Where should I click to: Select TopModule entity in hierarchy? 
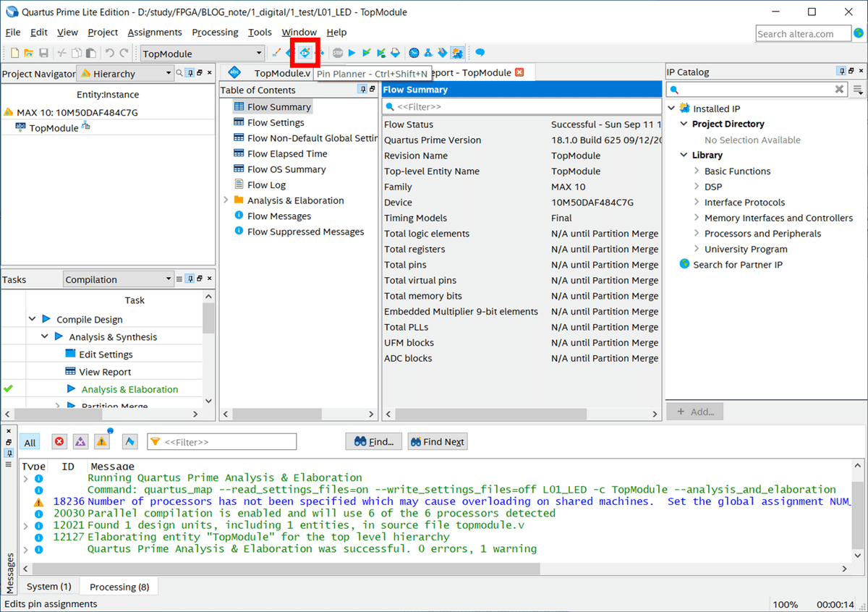(54, 127)
